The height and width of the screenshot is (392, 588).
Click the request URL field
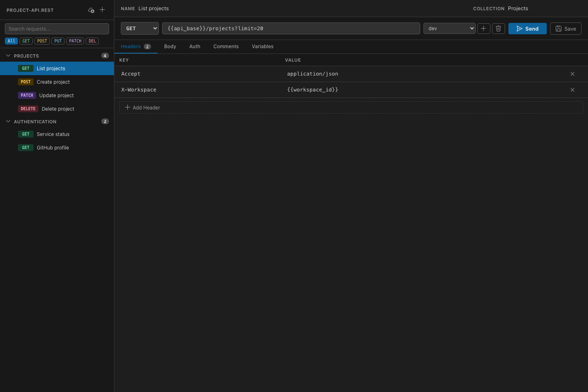(291, 29)
